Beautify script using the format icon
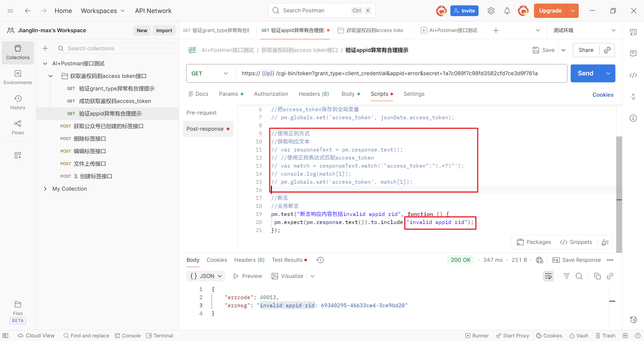The width and height of the screenshot is (644, 341). tap(605, 242)
